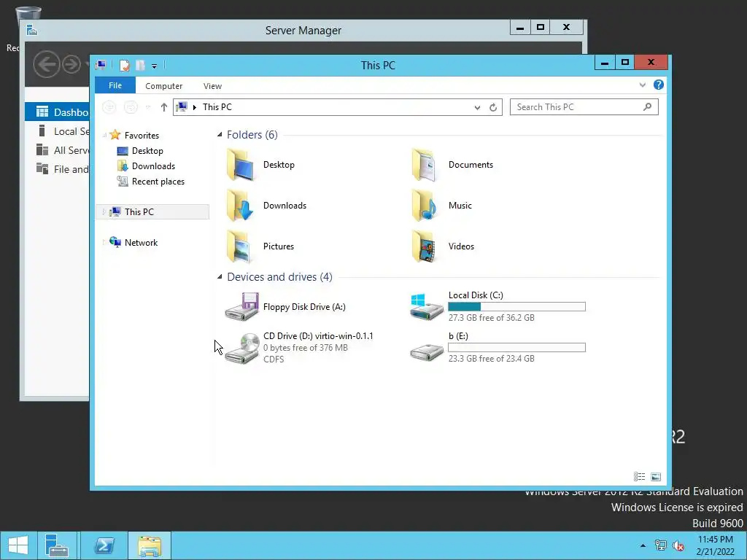The image size is (747, 560).
Task: Open the Customize Quick Access Toolbar dropdown
Action: pyautogui.click(x=155, y=66)
